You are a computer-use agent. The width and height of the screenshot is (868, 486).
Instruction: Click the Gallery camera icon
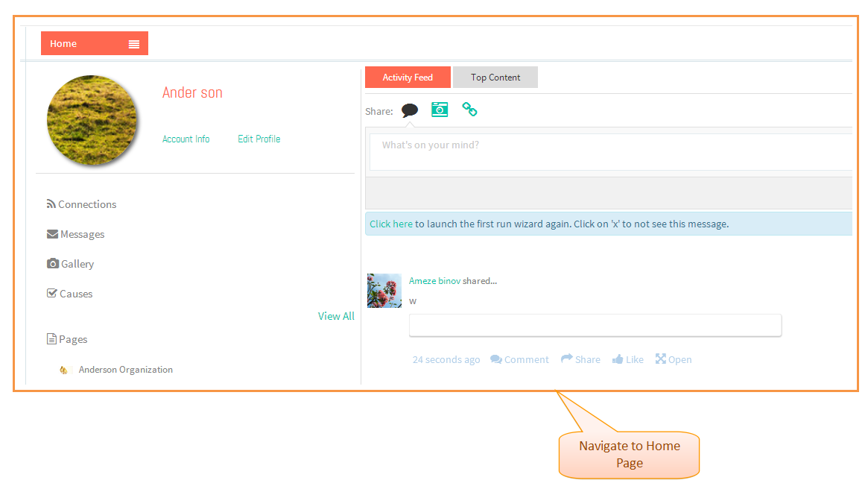click(53, 263)
